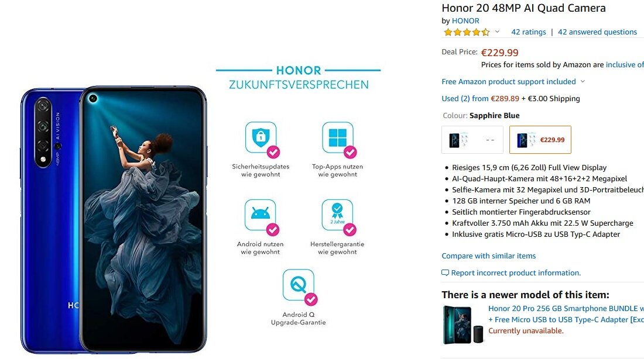Expand the star rating breakdown chevron
644x359 pixels.
pyautogui.click(x=497, y=32)
